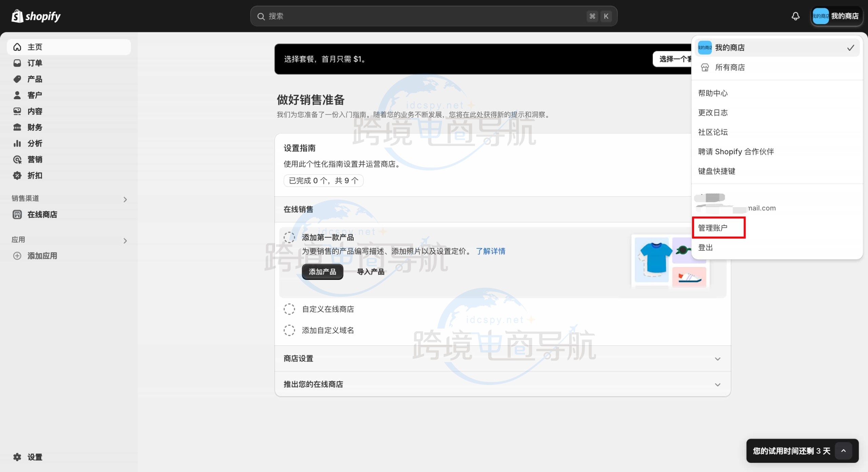Expand the Sales channels sidebar chevron
868x472 pixels.
(125, 200)
